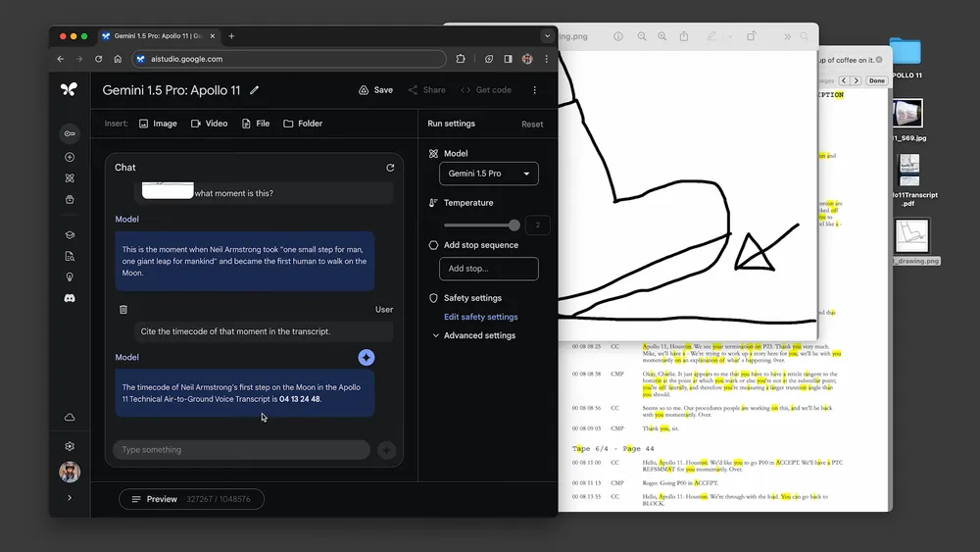Go to next search result in PDF window
The width and height of the screenshot is (980, 552).
point(857,80)
